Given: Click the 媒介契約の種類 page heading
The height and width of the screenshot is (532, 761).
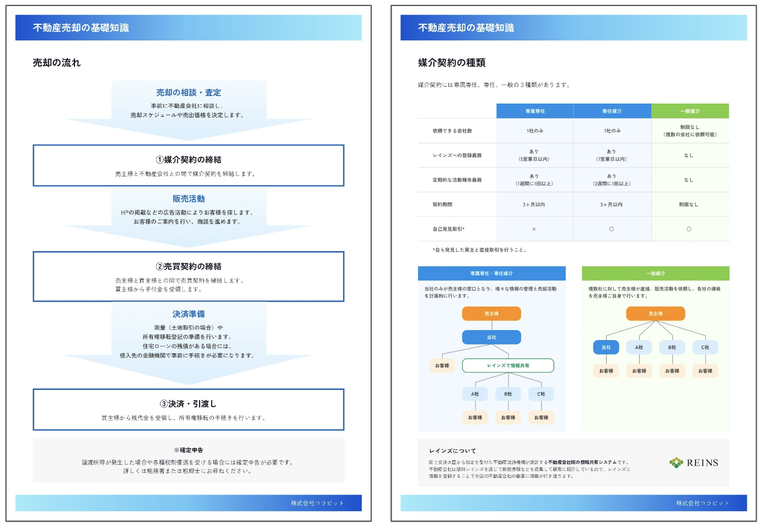Looking at the screenshot, I should pyautogui.click(x=452, y=63).
